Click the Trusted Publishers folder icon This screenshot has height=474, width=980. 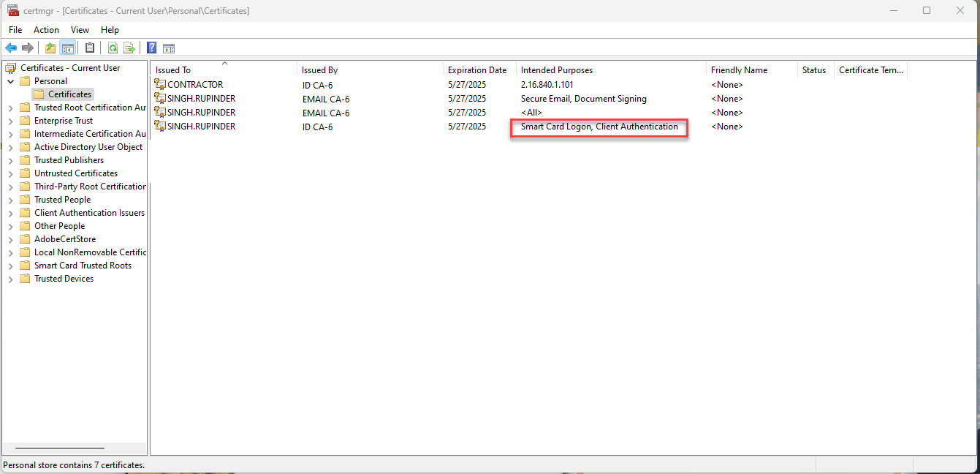26,160
